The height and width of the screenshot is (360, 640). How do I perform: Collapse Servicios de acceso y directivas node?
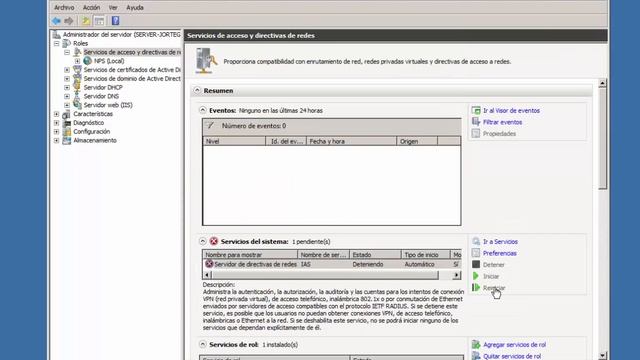point(67,52)
